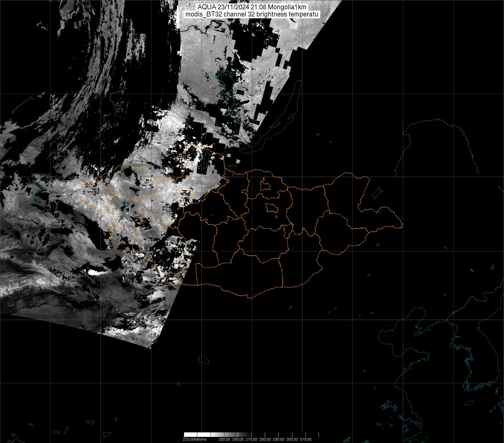Select the "300.00" colorbar tick label
The width and height of the screenshot is (504, 443).
(292, 439)
